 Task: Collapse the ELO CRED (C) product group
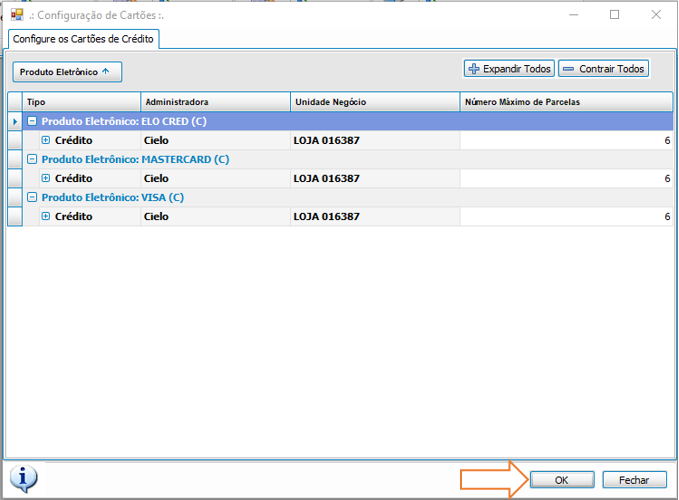click(x=32, y=121)
